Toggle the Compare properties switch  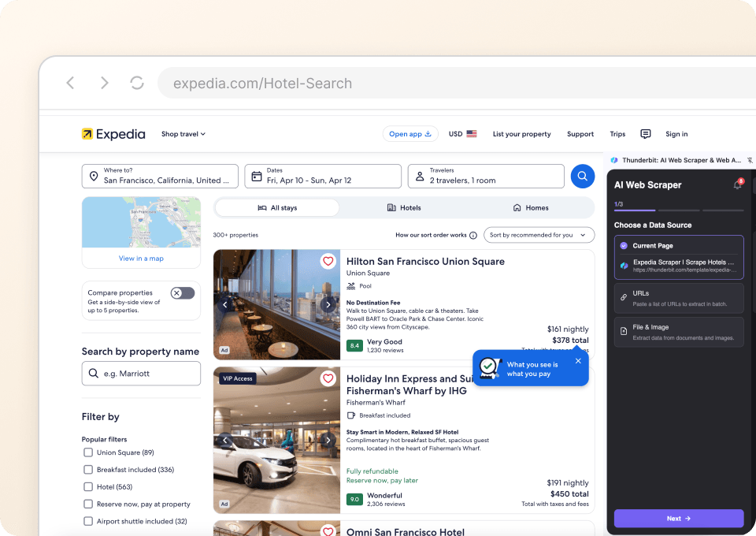point(182,293)
